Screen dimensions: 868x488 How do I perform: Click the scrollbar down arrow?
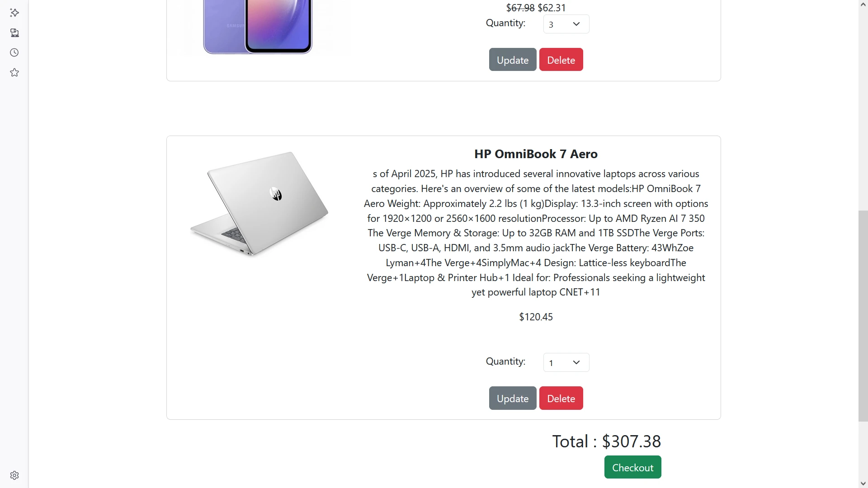(863, 483)
